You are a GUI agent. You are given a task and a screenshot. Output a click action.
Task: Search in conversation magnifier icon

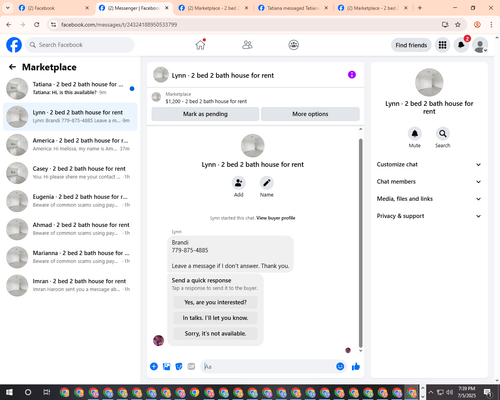(443, 134)
